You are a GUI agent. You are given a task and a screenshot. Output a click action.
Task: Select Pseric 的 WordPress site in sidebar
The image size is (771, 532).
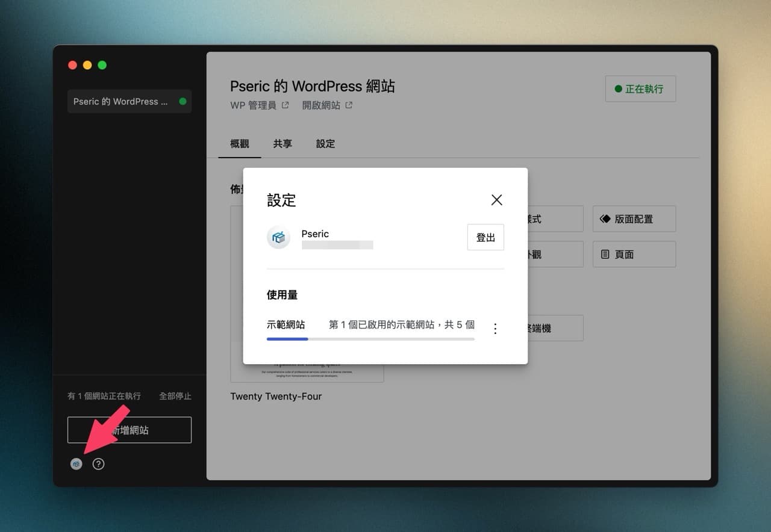coord(130,101)
